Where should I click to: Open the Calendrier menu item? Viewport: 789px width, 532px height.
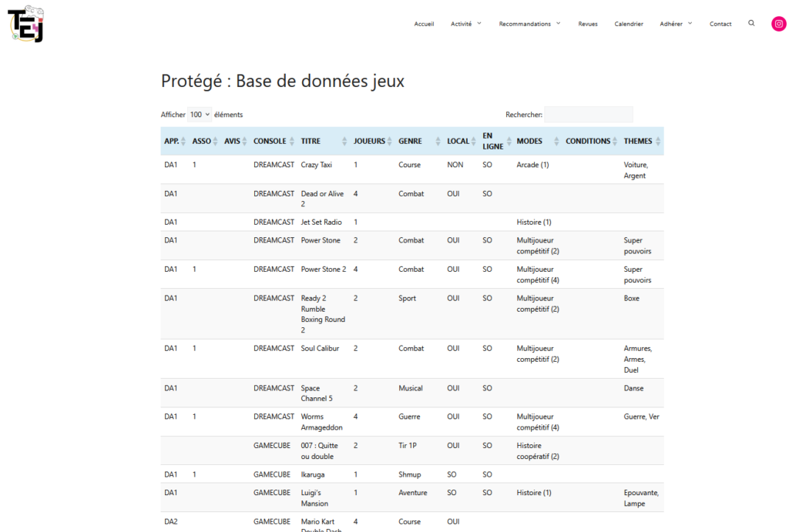(629, 24)
